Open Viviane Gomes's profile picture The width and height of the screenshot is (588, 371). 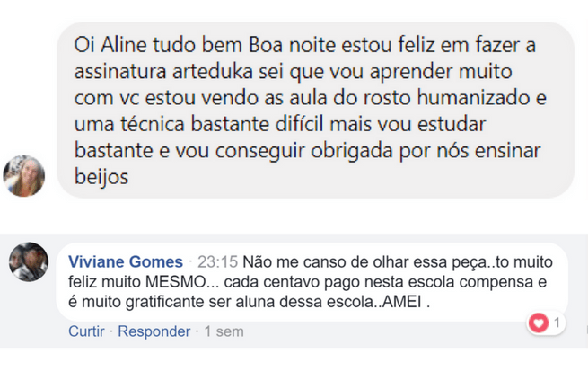[x=29, y=262]
